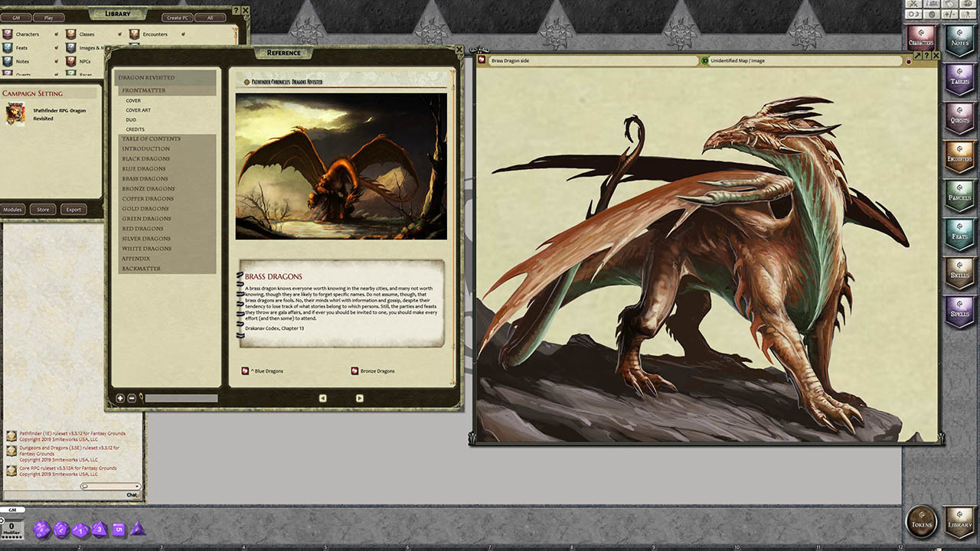Screen dimensions: 980x551
Task: Pick up the purple d6 die
Action: click(x=119, y=529)
